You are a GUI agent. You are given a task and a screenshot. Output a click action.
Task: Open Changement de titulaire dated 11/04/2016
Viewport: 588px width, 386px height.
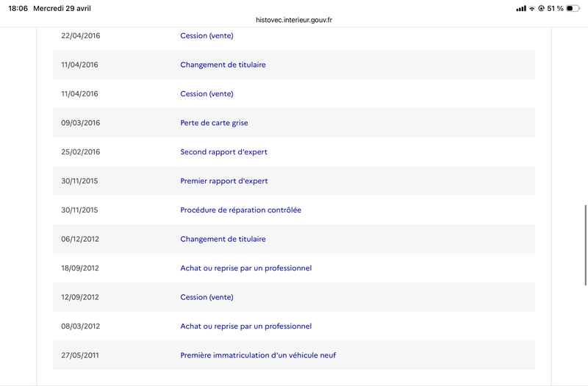pos(223,65)
